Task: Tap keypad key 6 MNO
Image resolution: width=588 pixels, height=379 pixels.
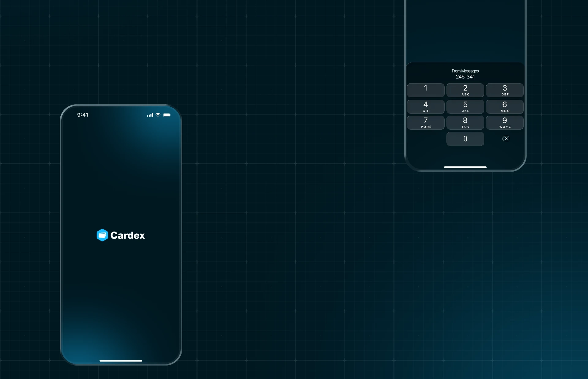Action: point(505,107)
